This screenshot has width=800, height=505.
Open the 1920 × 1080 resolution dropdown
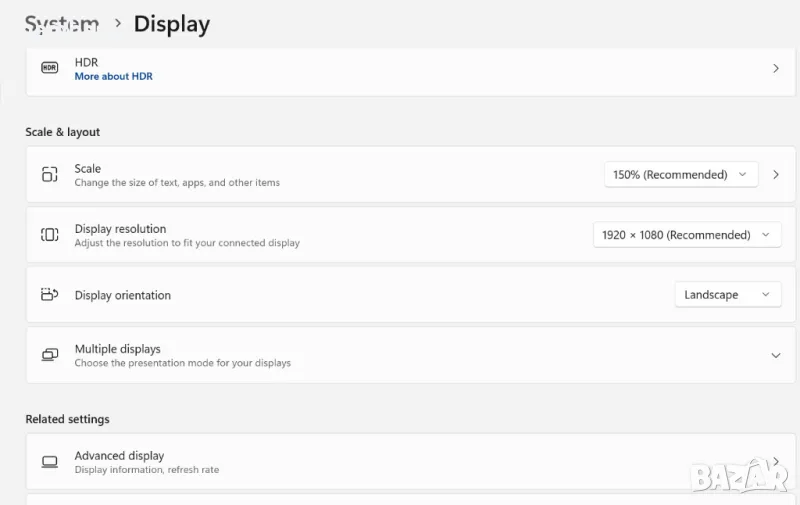686,235
